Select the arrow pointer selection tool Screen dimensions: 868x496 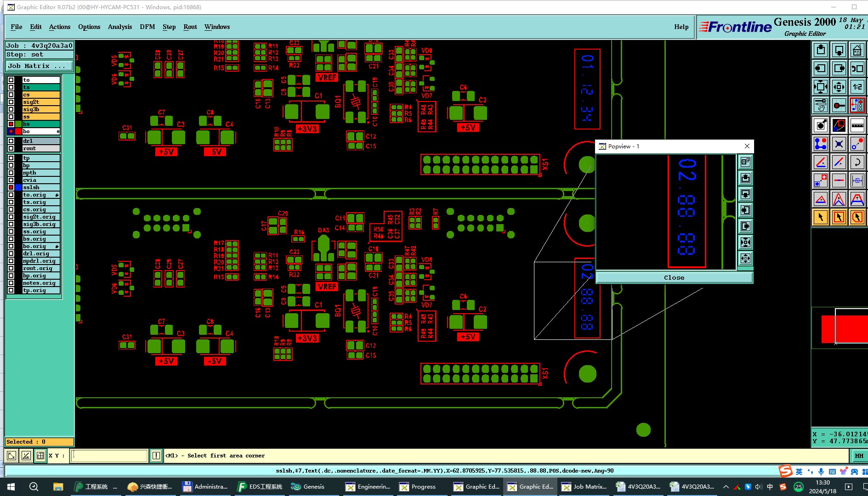click(x=820, y=217)
